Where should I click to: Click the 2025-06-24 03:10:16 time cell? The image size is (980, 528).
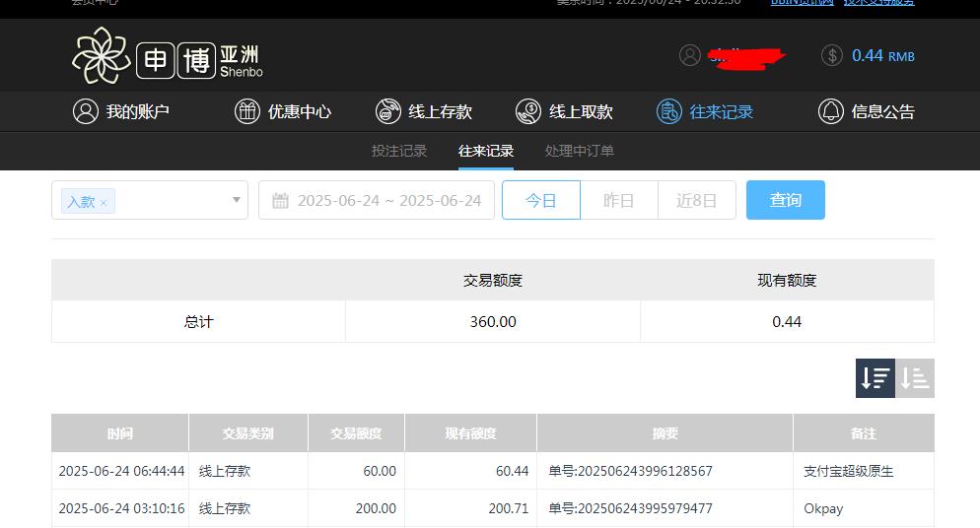click(x=121, y=508)
